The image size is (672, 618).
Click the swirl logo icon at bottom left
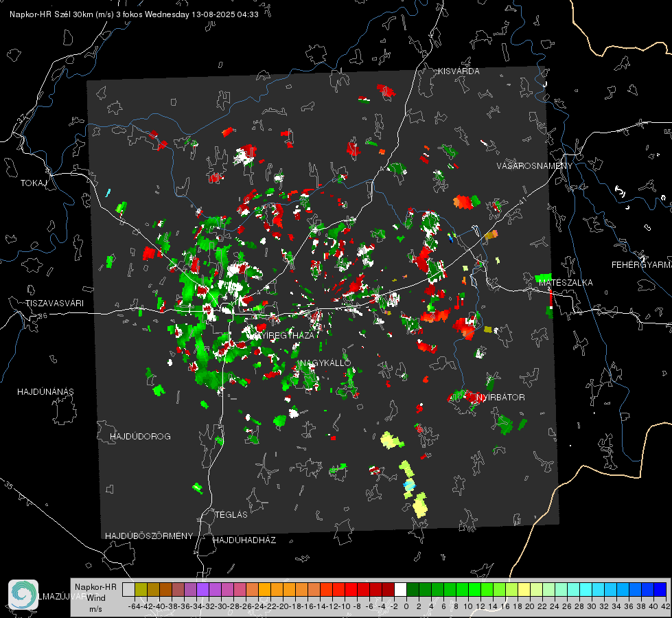click(x=23, y=595)
